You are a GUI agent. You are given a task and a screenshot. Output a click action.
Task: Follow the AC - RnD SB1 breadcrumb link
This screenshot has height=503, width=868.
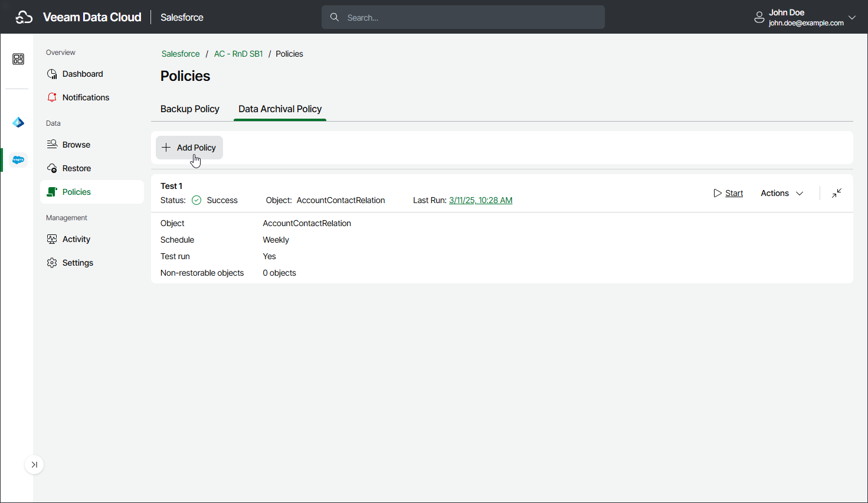coord(238,54)
